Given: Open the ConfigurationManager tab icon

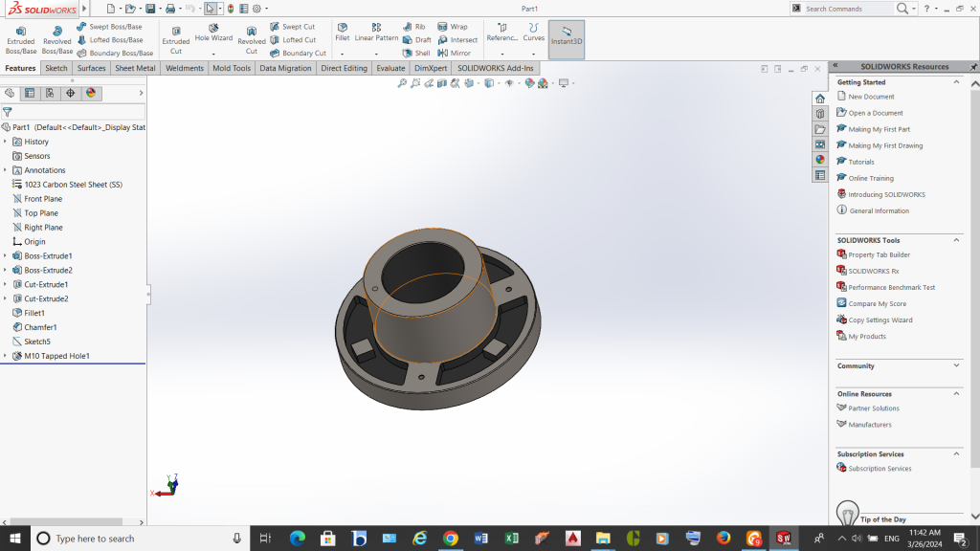Looking at the screenshot, I should 50,93.
